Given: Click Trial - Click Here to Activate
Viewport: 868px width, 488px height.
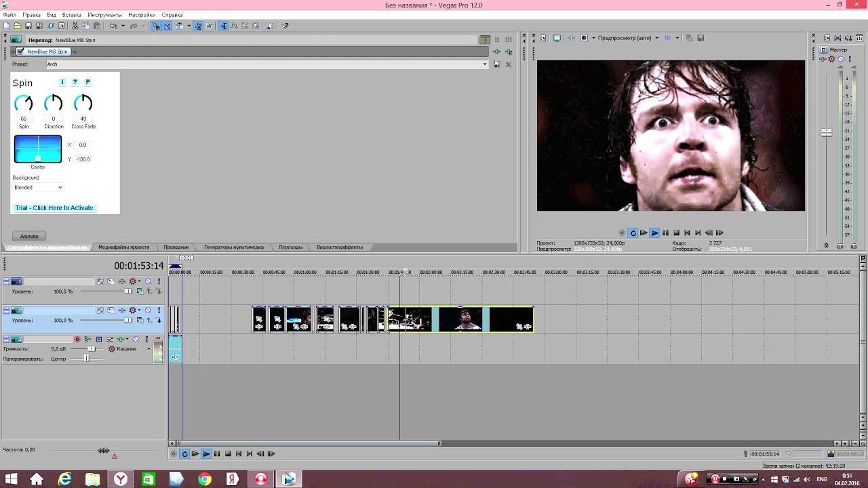Looking at the screenshot, I should (54, 208).
